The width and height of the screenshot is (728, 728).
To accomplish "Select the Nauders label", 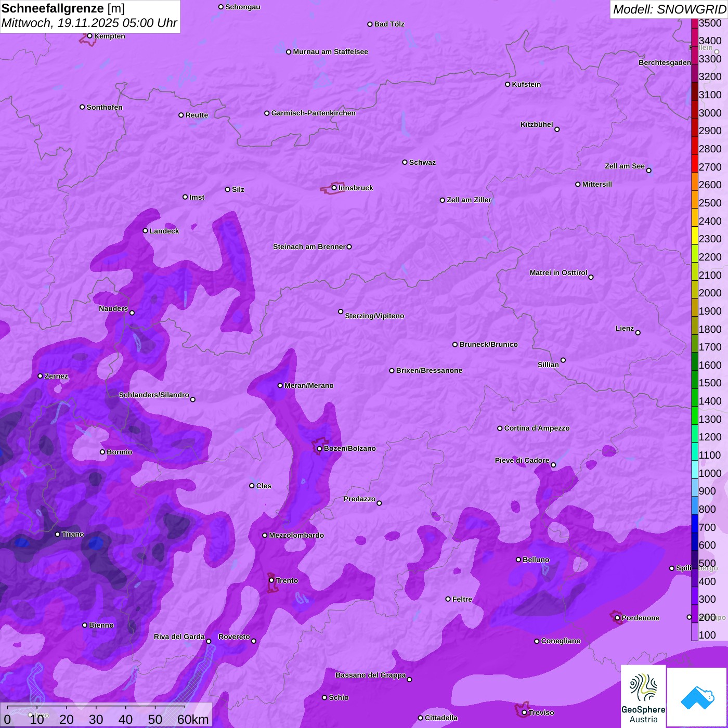I will point(113,308).
